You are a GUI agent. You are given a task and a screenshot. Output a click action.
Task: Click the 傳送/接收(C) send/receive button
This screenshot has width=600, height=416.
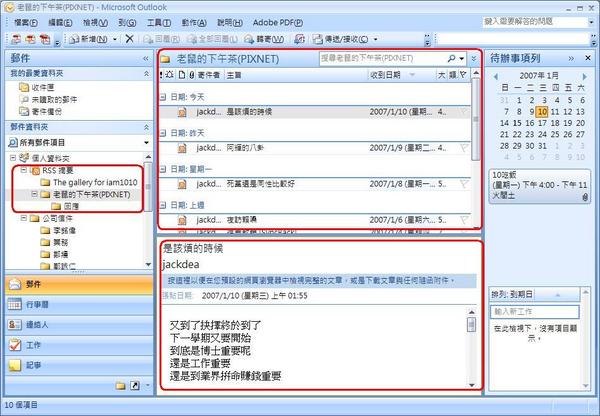coord(340,39)
